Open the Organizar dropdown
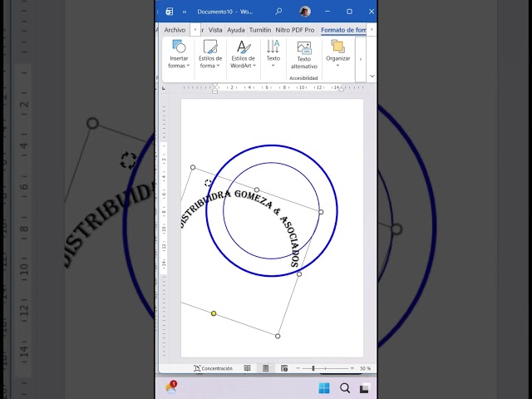 [337, 55]
